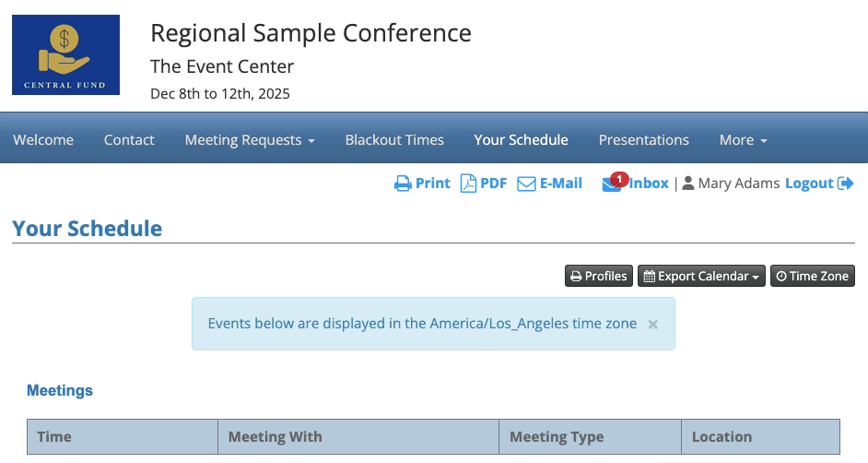Click the Print printer icon
This screenshot has height=463, width=868.
(x=403, y=184)
